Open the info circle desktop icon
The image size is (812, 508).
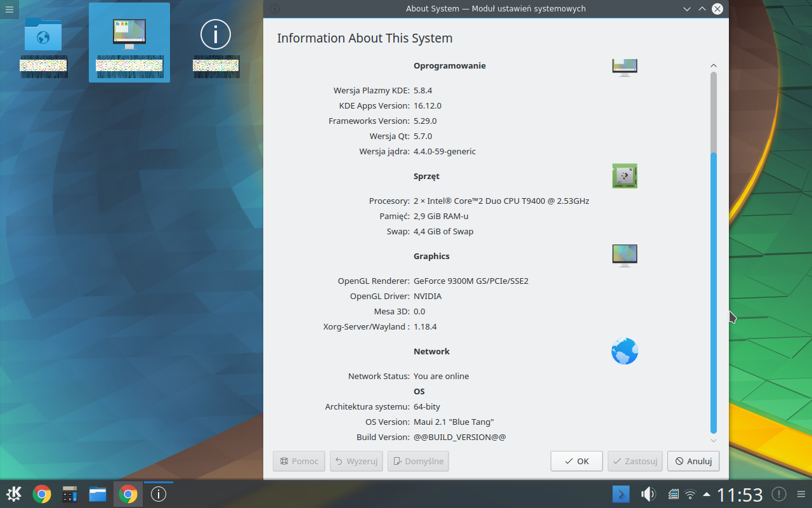click(x=216, y=35)
